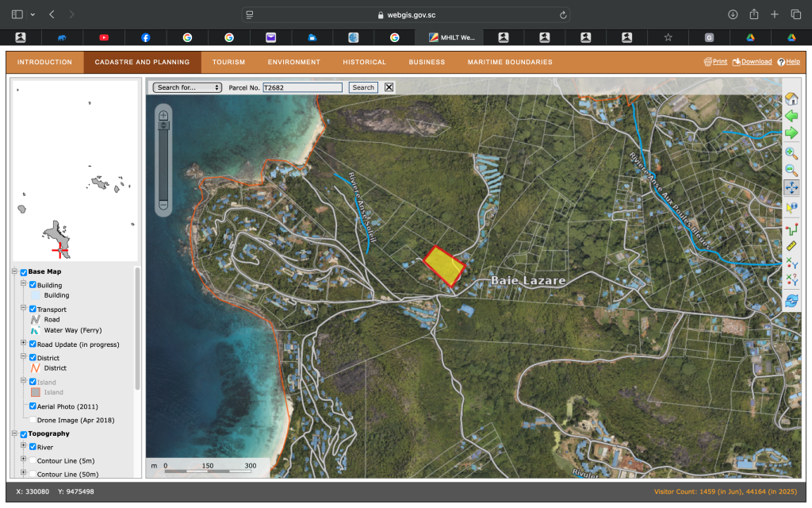812x508 pixels.
Task: Open the Maritime Boundaries tab
Action: 509,62
